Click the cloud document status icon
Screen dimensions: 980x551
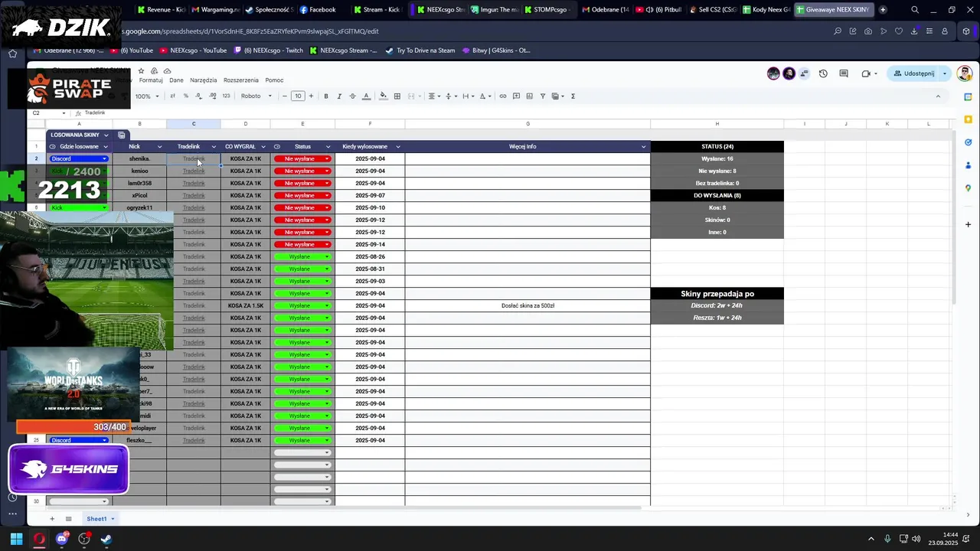click(x=167, y=71)
